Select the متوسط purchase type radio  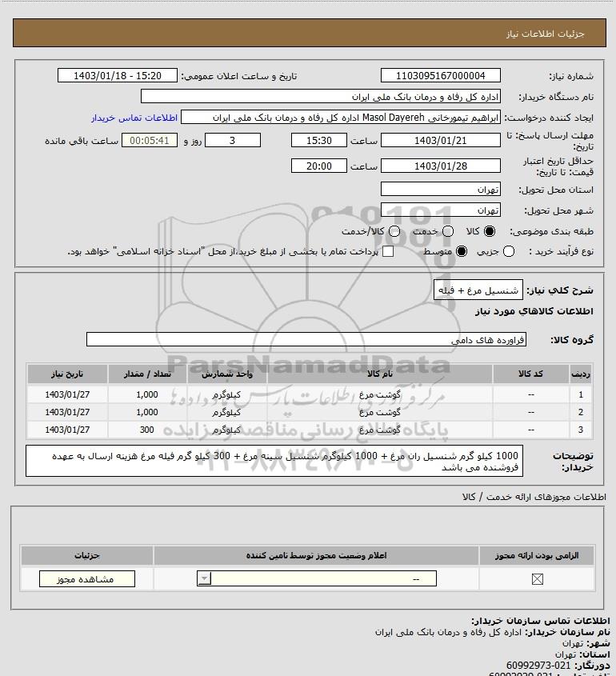462,251
